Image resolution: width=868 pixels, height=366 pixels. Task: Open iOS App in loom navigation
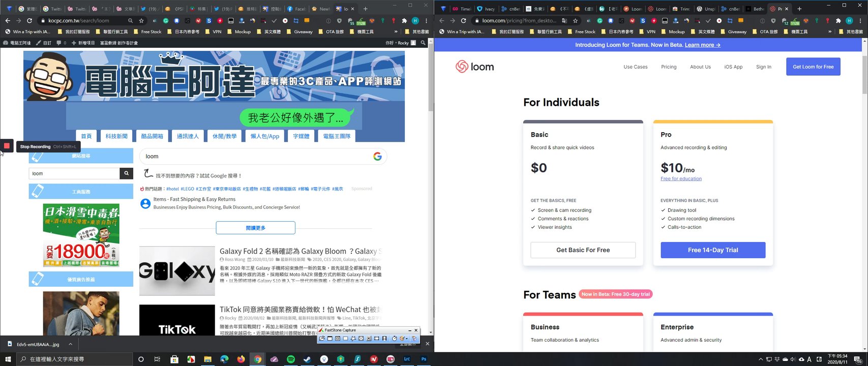[733, 67]
